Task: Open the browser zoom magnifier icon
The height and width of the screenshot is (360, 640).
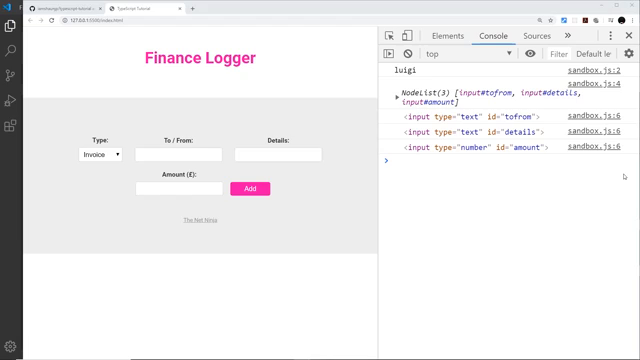Action: click(540, 20)
